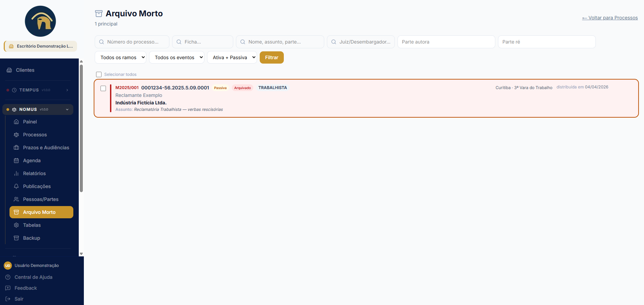Click the Escritório Demonstração office badge

point(40,46)
